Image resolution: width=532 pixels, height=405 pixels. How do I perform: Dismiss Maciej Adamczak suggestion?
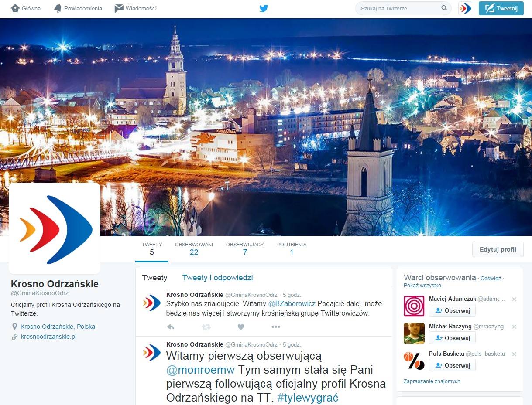point(514,299)
